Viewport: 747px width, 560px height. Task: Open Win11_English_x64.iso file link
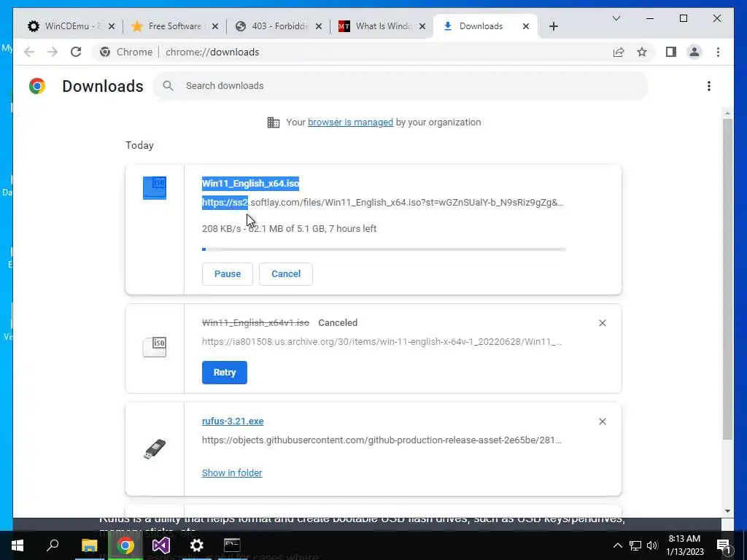click(x=250, y=183)
